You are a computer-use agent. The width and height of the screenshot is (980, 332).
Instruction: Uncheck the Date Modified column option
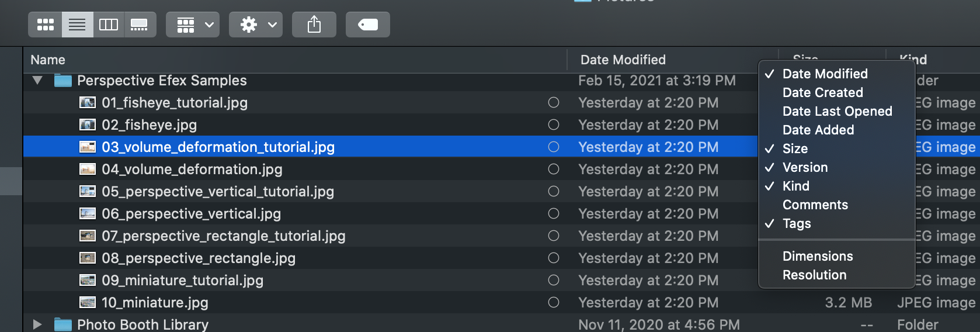[825, 74]
